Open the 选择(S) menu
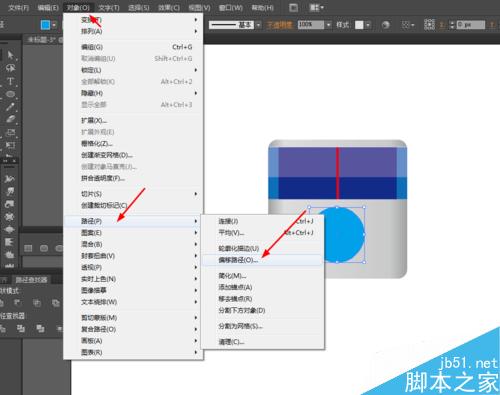The height and width of the screenshot is (395, 500). (x=139, y=8)
